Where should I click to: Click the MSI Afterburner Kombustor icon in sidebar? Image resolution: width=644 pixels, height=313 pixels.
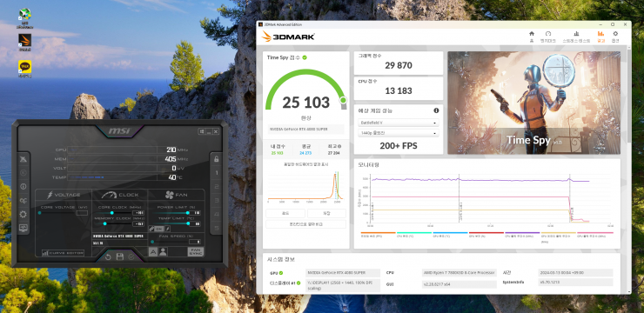point(23,159)
